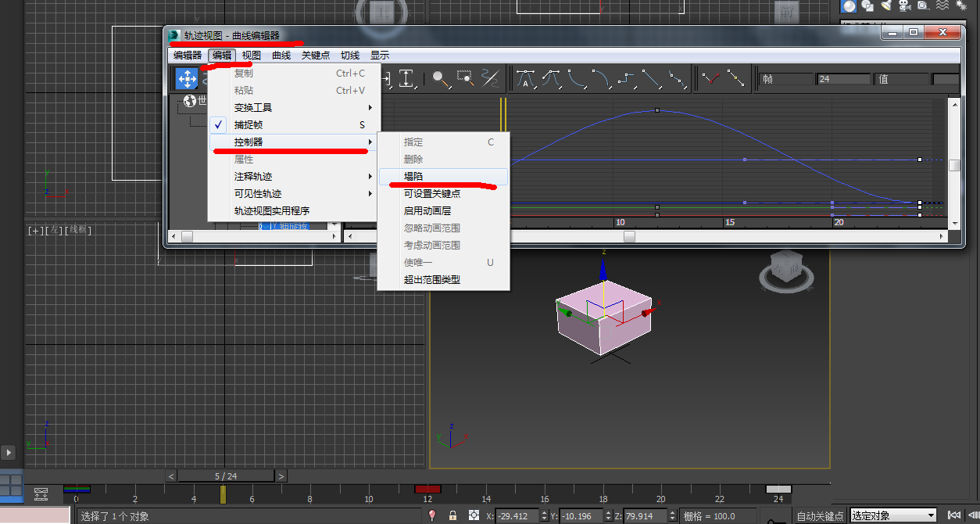980x524 pixels.
Task: Set selected key tangents to Smooth
Action: click(677, 78)
